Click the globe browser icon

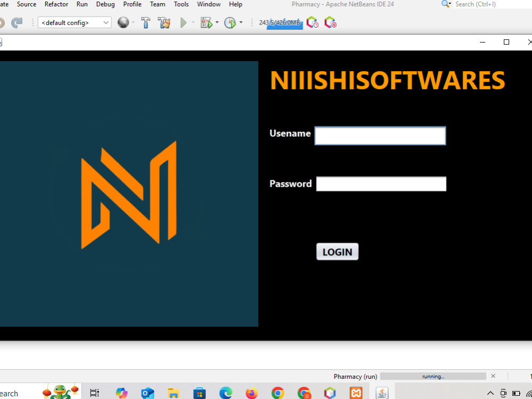tap(123, 23)
